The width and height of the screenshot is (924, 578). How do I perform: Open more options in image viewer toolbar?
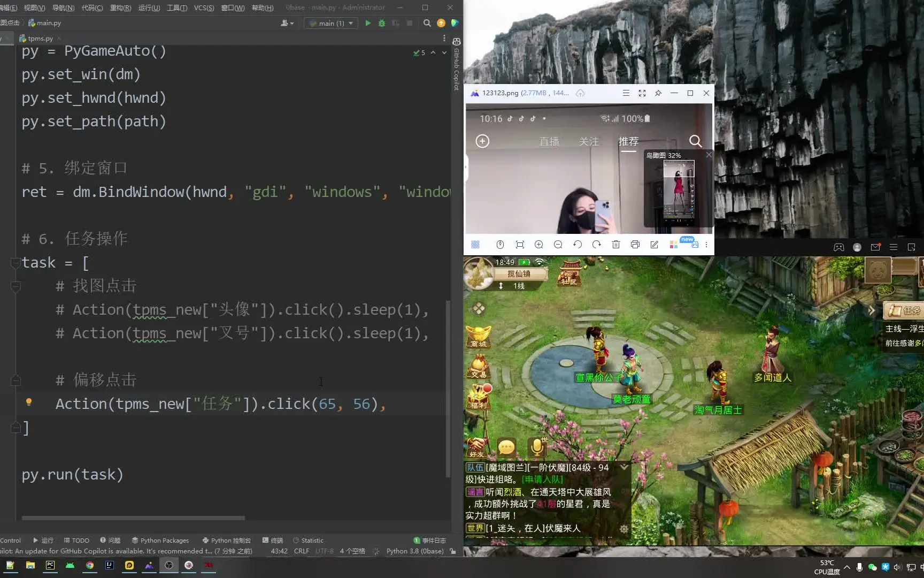click(x=706, y=245)
